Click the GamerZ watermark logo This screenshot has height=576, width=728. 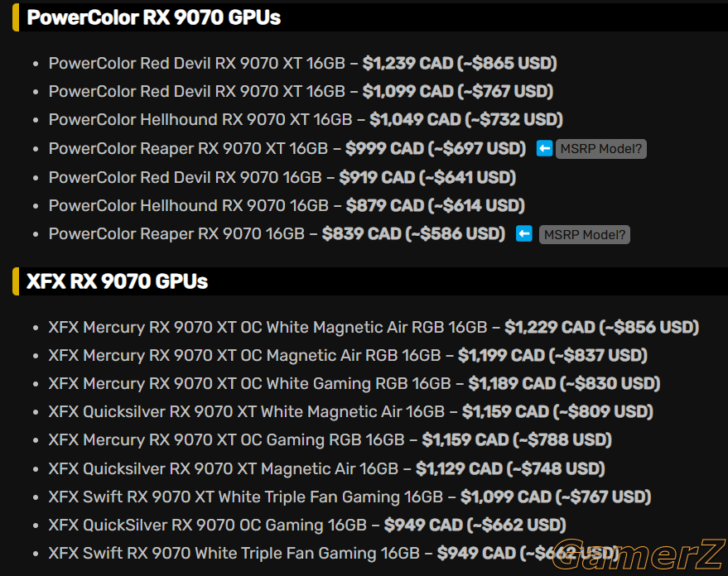click(x=639, y=554)
